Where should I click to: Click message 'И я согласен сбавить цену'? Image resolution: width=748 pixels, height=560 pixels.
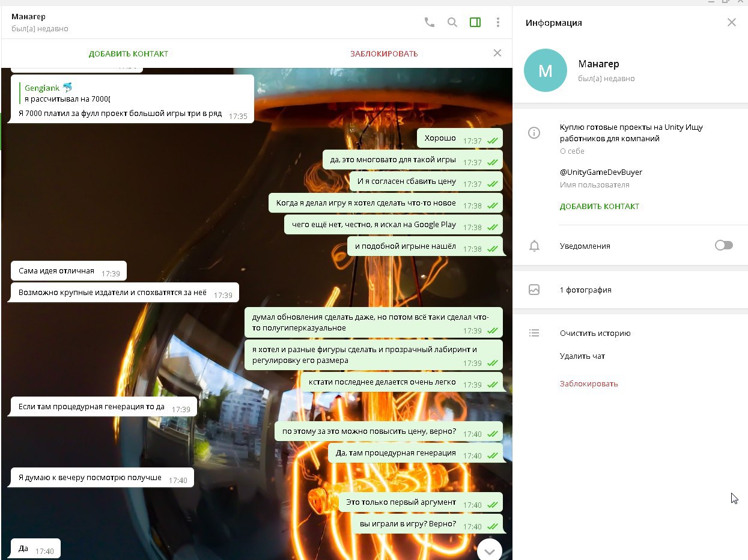[426, 181]
